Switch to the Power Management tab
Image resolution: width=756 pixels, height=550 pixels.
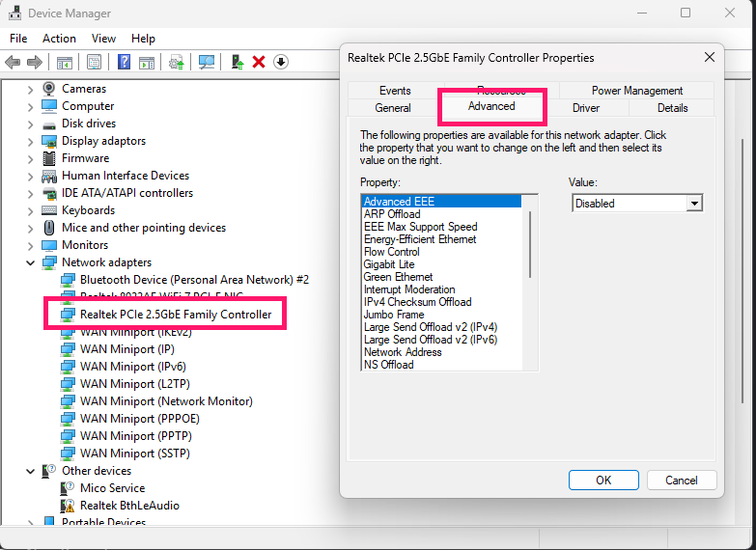pyautogui.click(x=637, y=91)
